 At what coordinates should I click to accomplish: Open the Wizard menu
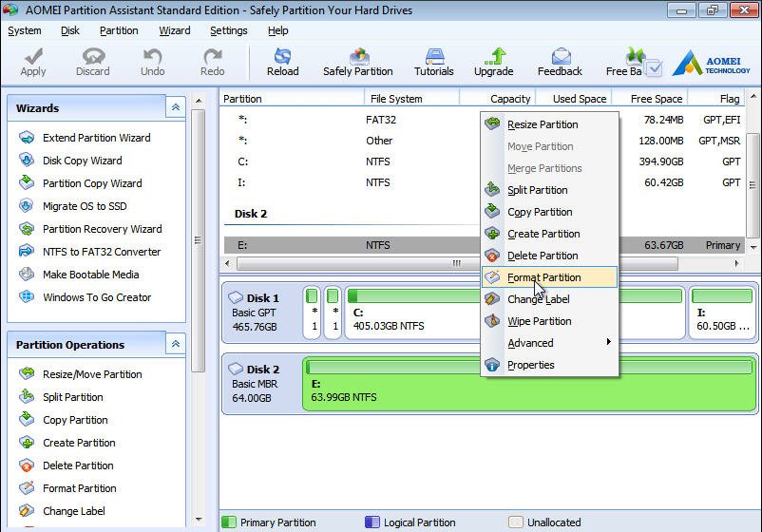click(x=175, y=30)
